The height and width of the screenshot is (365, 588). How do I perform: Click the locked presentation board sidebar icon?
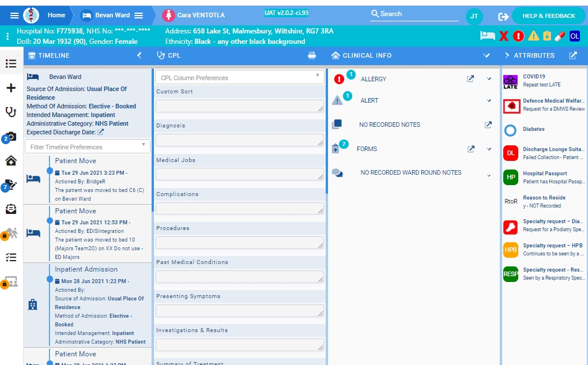(10, 282)
